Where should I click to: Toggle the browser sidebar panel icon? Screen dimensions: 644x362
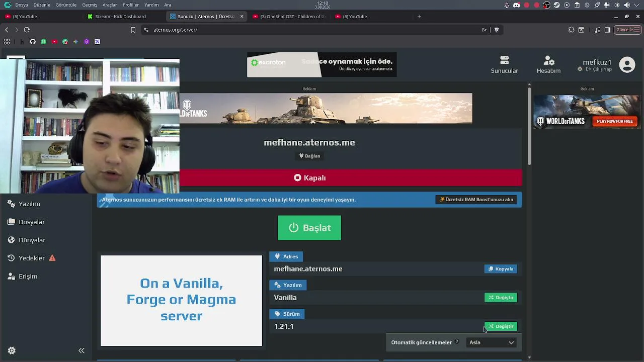607,30
